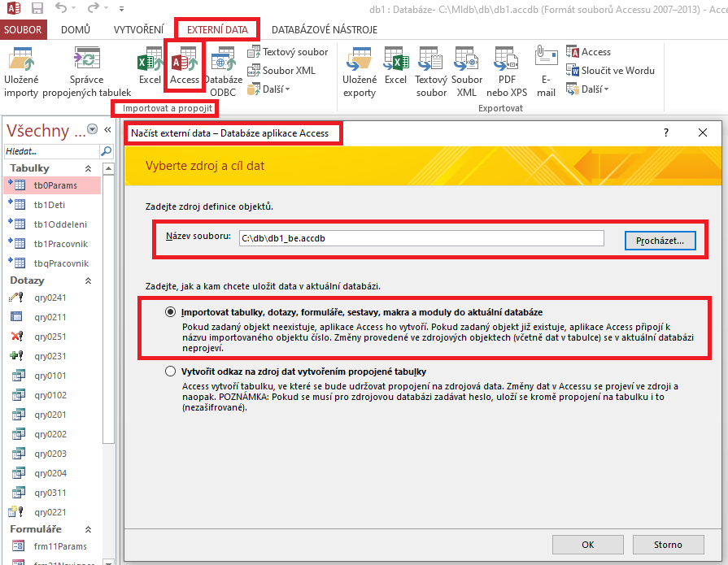The image size is (728, 565).
Task: Click the Databáze ODBC icon
Action: point(223,69)
